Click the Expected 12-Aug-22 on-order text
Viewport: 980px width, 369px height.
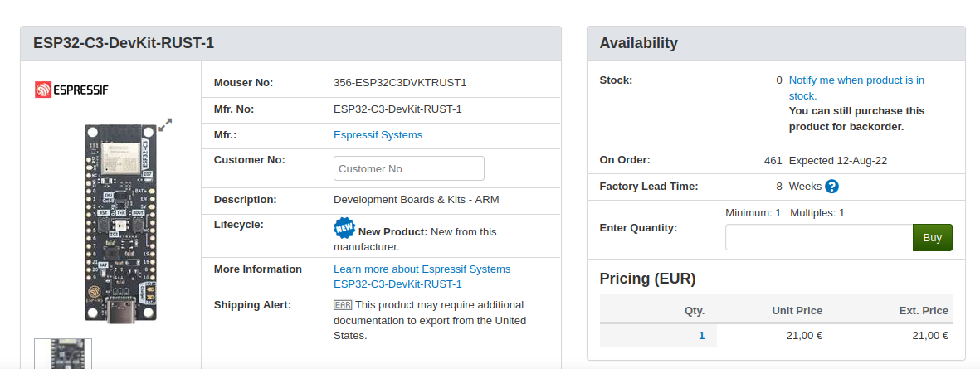click(x=838, y=161)
